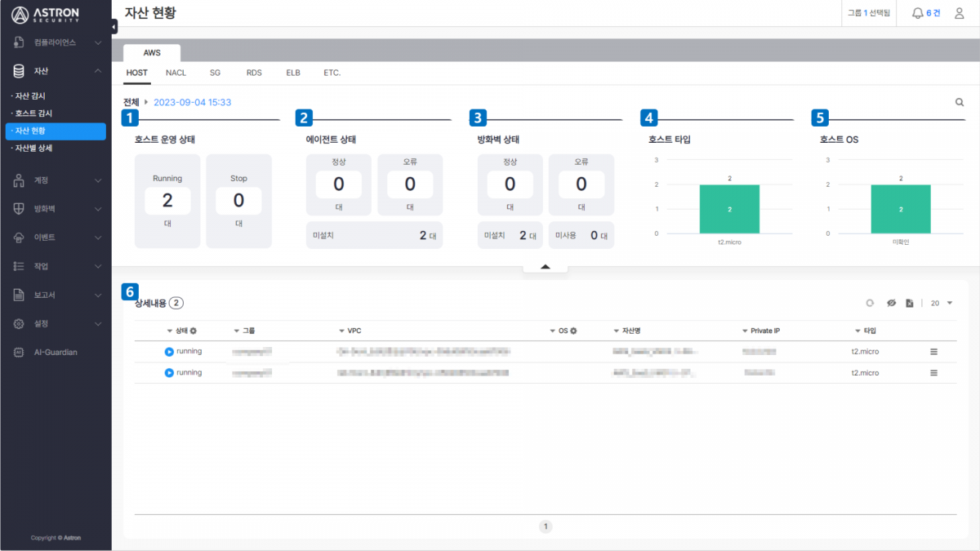Click the 방화벽 상태 미사용 count
The width and height of the screenshot is (980, 551).
[581, 235]
